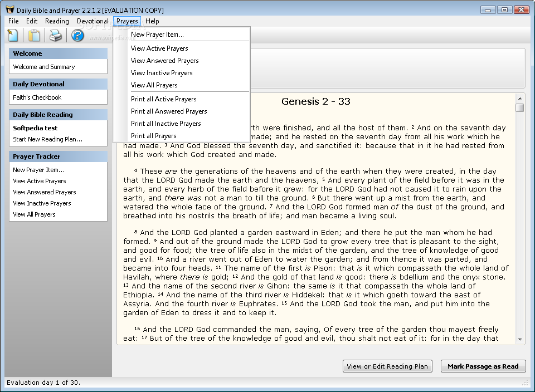Click sidebar View Active Prayers link
535x392 pixels.
tap(40, 181)
